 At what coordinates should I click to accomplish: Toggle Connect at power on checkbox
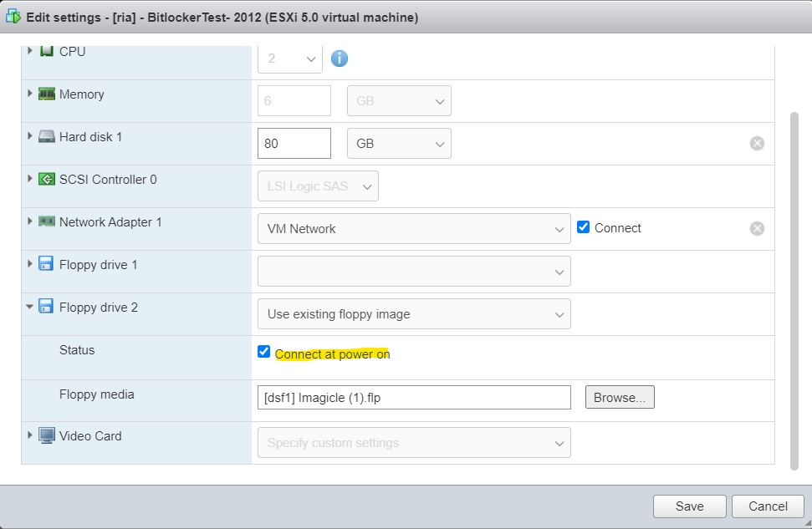click(264, 353)
